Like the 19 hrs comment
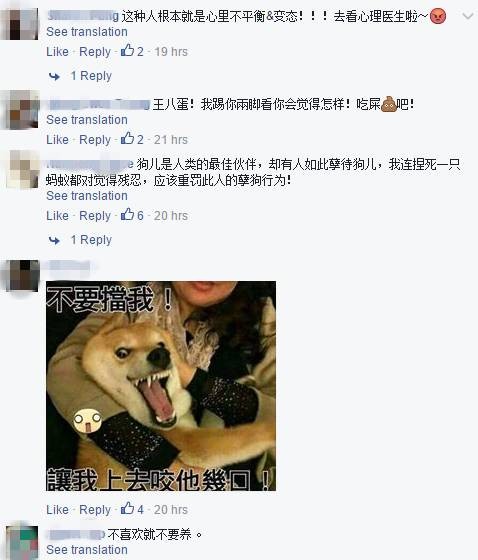This screenshot has width=478, height=560. pyautogui.click(x=57, y=52)
